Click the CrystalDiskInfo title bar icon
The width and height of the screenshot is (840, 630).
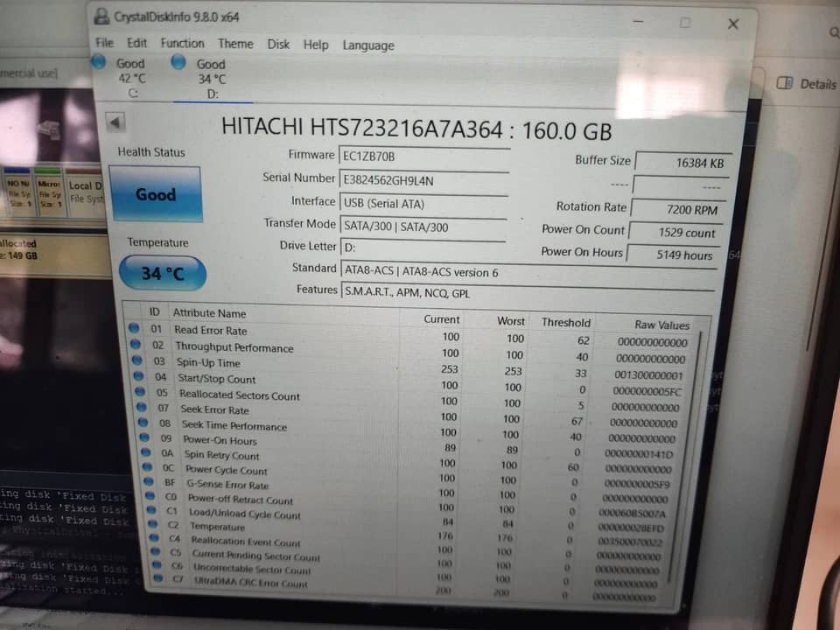pos(101,16)
